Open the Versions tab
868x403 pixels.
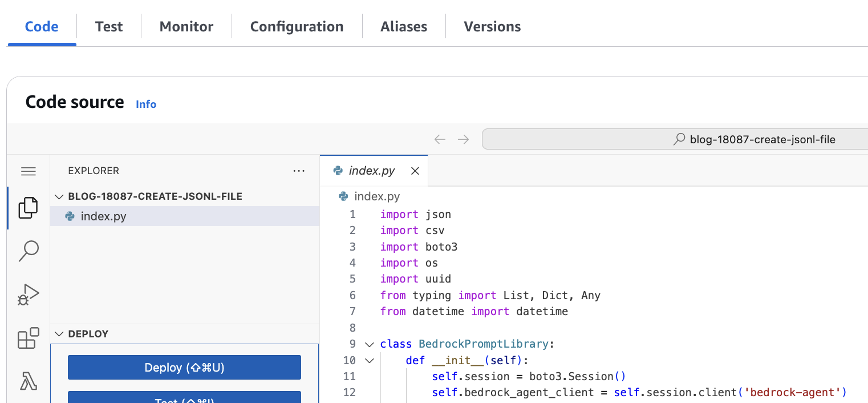tap(492, 27)
